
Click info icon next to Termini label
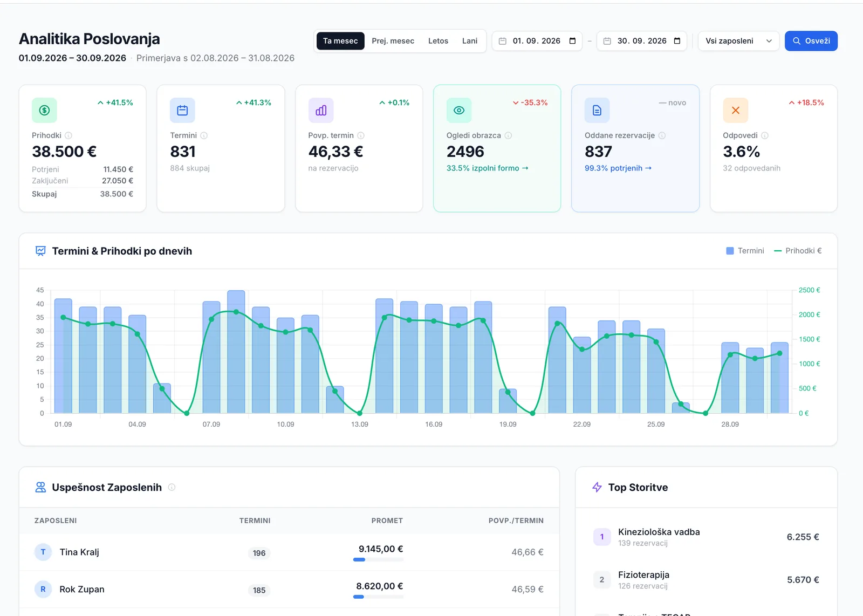tap(204, 135)
